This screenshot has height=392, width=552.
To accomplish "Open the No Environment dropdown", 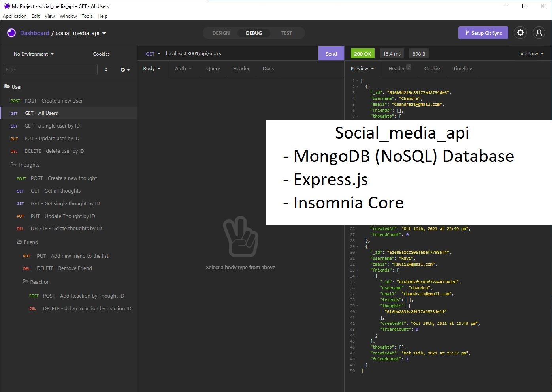I will [34, 54].
